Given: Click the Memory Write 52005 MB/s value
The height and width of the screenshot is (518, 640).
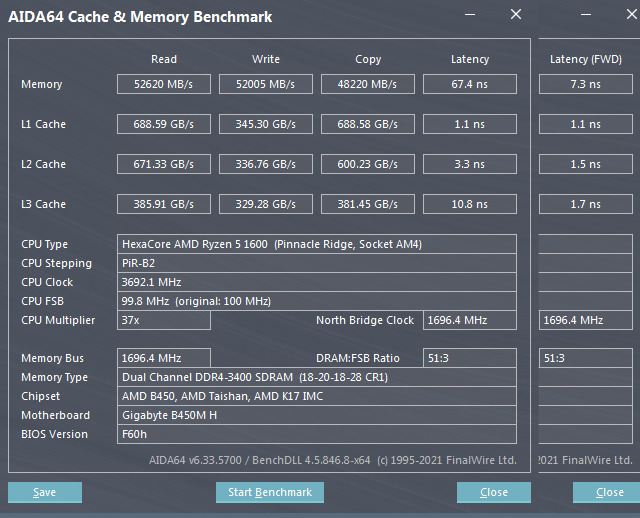Looking at the screenshot, I should (266, 84).
